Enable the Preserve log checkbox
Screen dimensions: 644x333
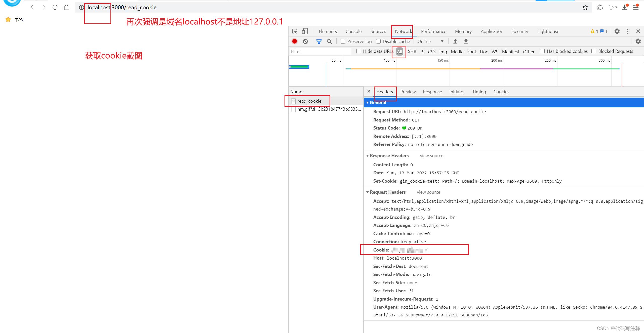click(343, 41)
